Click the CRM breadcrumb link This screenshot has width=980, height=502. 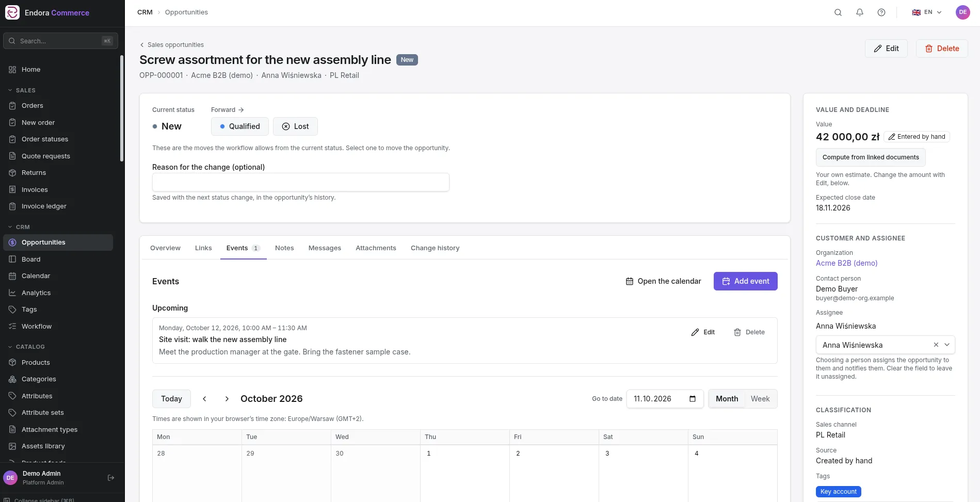[145, 12]
